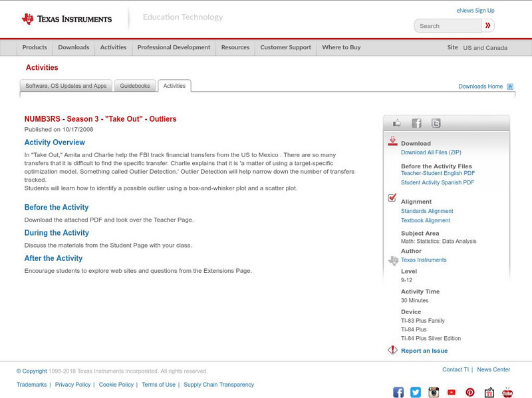The width and height of the screenshot is (532, 398).
Task: Click the red download arrow icon
Action: [392, 141]
